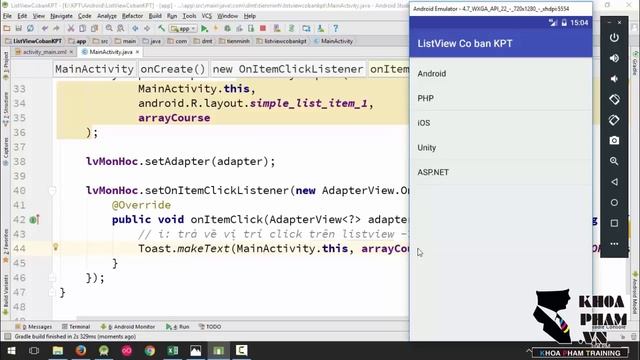The height and width of the screenshot is (360, 640).
Task: Open the TODO tool window
Action: point(210,327)
